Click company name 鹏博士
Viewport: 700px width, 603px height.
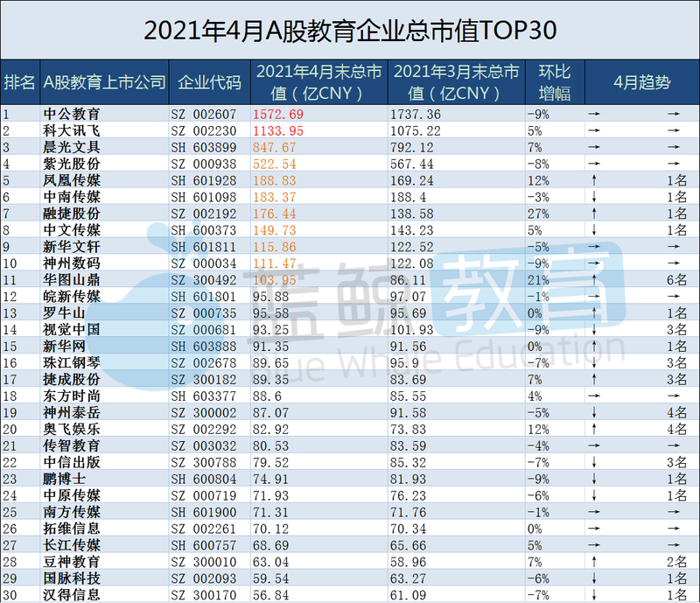[64, 479]
